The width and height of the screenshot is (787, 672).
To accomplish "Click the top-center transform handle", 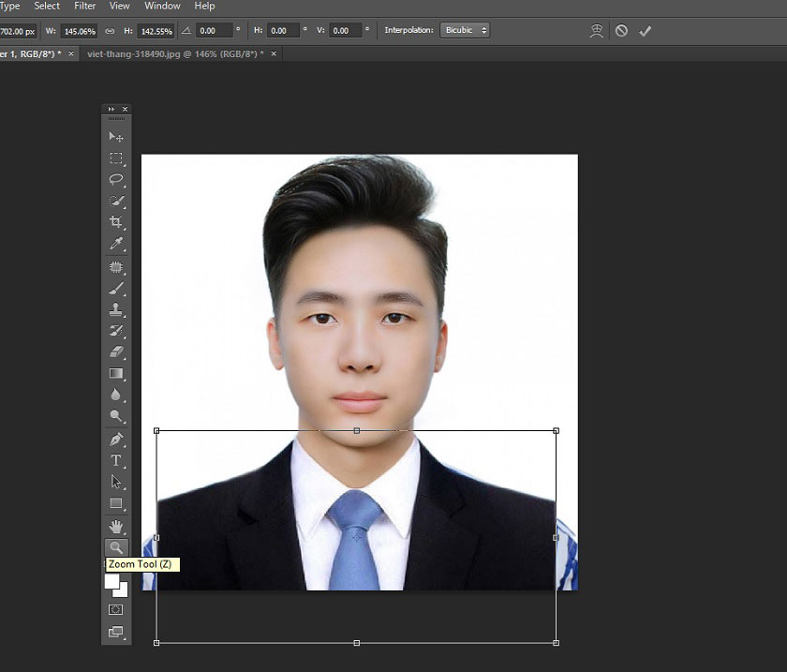I will [356, 431].
